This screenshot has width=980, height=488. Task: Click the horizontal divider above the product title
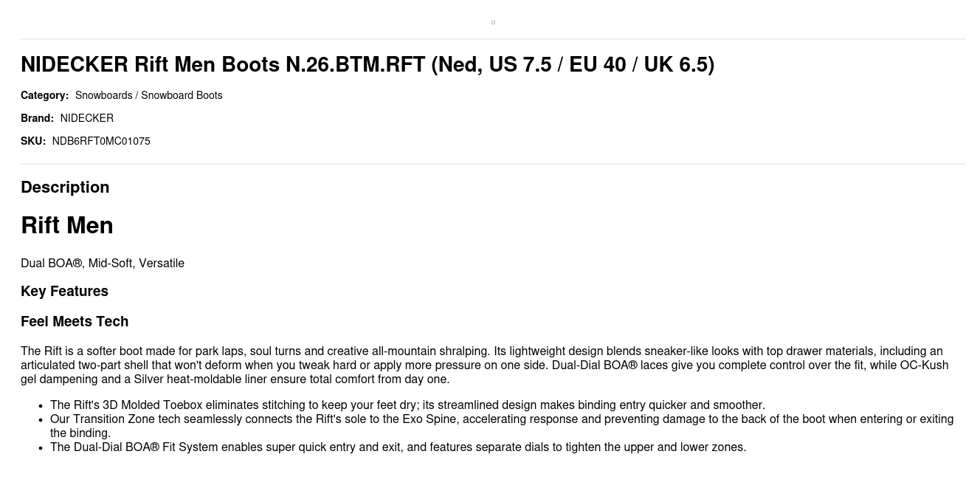point(493,39)
